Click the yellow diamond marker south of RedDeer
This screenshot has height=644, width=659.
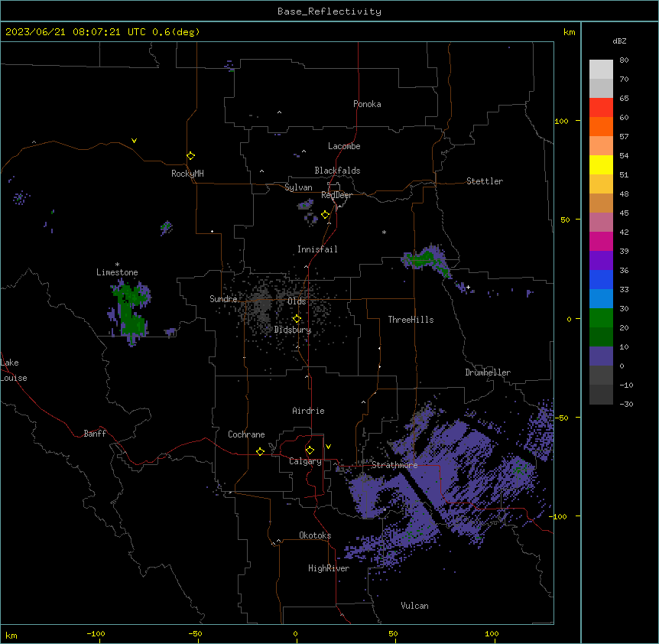point(326,215)
